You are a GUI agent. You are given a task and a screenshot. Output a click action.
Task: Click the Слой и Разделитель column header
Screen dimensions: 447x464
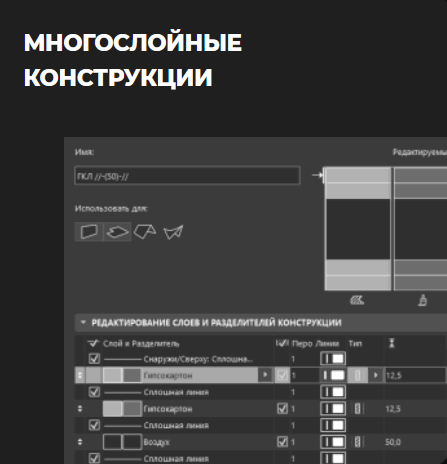[x=141, y=344]
